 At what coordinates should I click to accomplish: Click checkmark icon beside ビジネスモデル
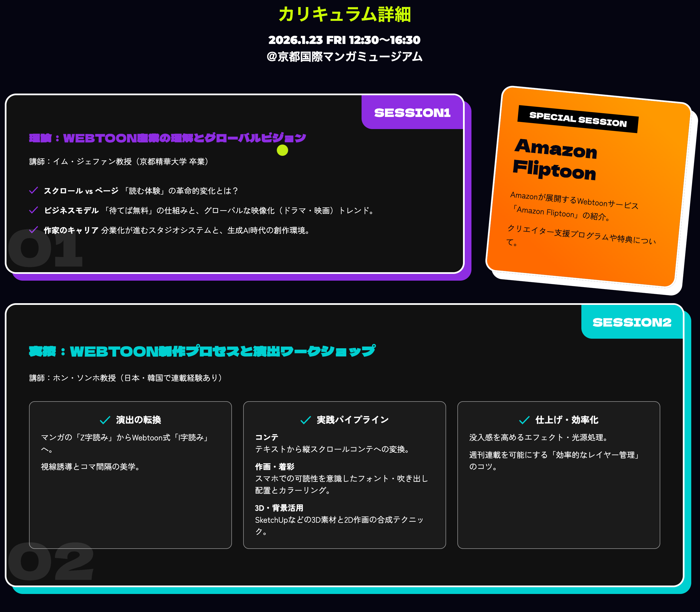click(34, 210)
